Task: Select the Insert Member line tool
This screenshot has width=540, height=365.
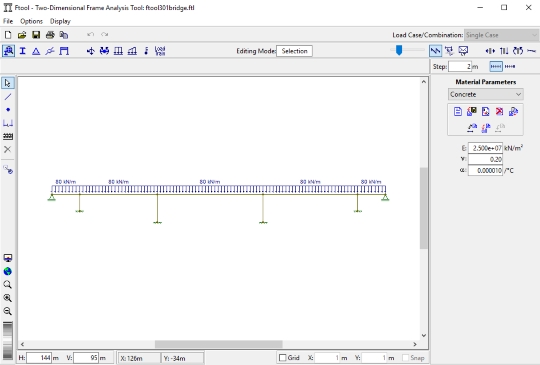Action: (8, 97)
